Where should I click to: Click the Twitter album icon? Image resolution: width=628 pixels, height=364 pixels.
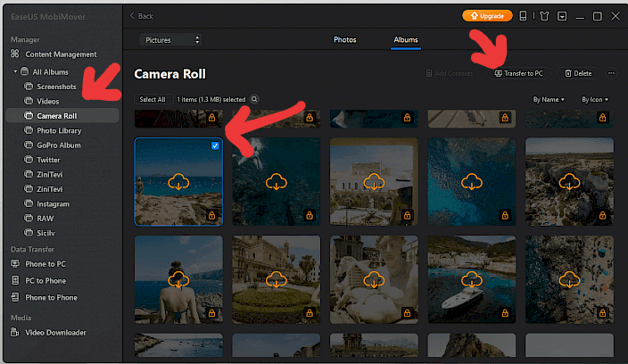(x=29, y=160)
